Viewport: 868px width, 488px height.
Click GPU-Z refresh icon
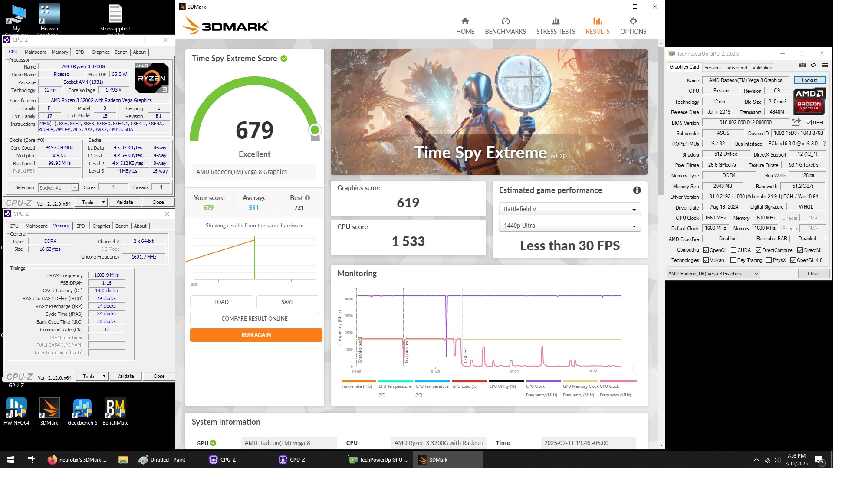pos(814,66)
